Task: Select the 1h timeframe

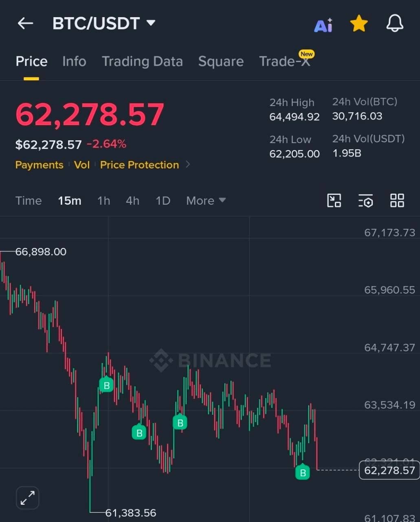Action: (103, 201)
